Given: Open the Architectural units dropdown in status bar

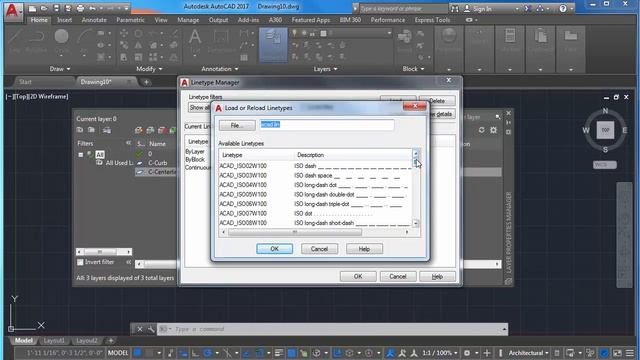Looking at the screenshot, I should pos(529,353).
